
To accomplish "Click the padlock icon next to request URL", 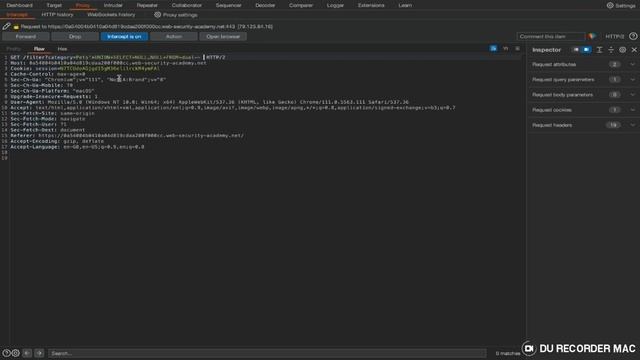I will coord(16,27).
